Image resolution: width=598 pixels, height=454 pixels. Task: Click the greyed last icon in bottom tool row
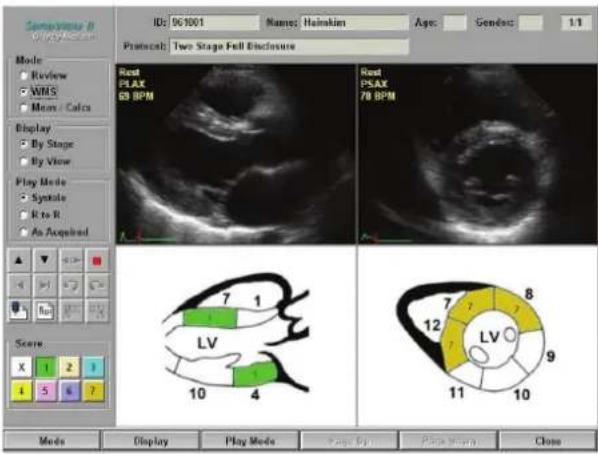pos(96,310)
